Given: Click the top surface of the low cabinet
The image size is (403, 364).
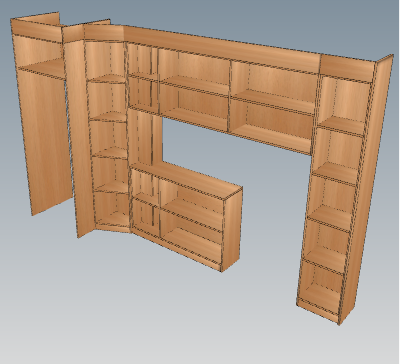Looking at the screenshot, I should pyautogui.click(x=187, y=180).
